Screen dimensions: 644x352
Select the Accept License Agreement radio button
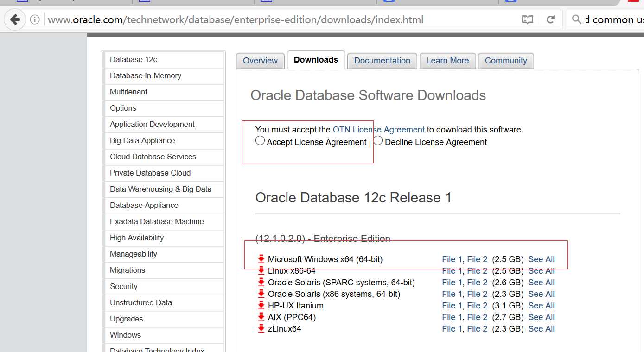coord(260,141)
